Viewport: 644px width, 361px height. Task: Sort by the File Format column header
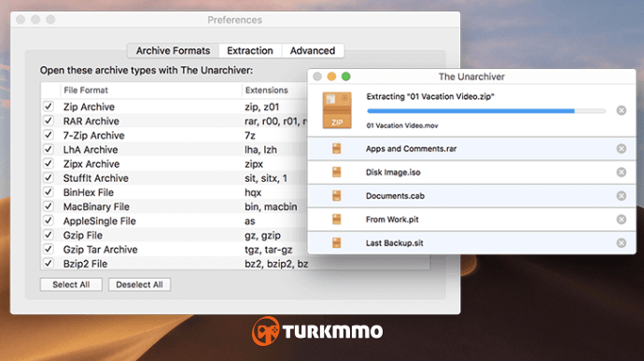pyautogui.click(x=86, y=90)
